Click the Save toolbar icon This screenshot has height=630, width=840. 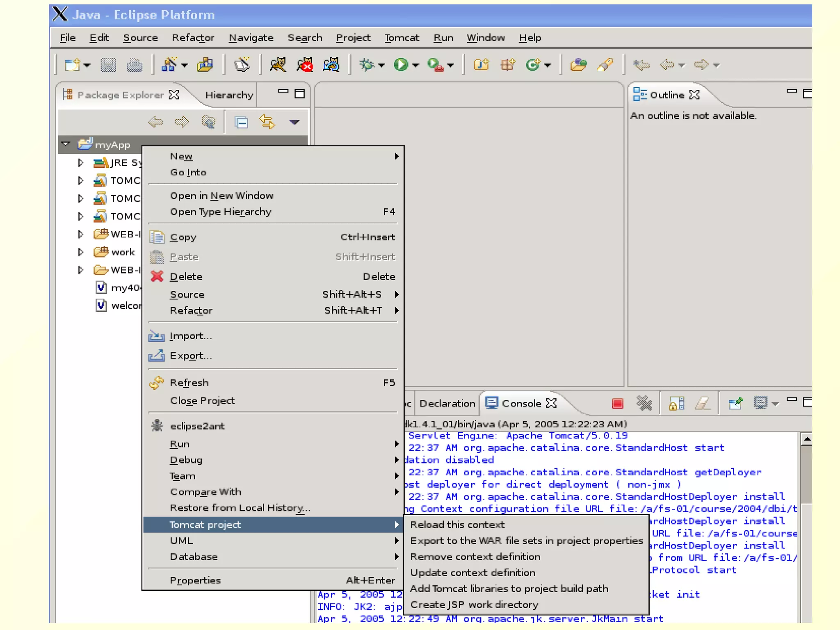tap(108, 65)
